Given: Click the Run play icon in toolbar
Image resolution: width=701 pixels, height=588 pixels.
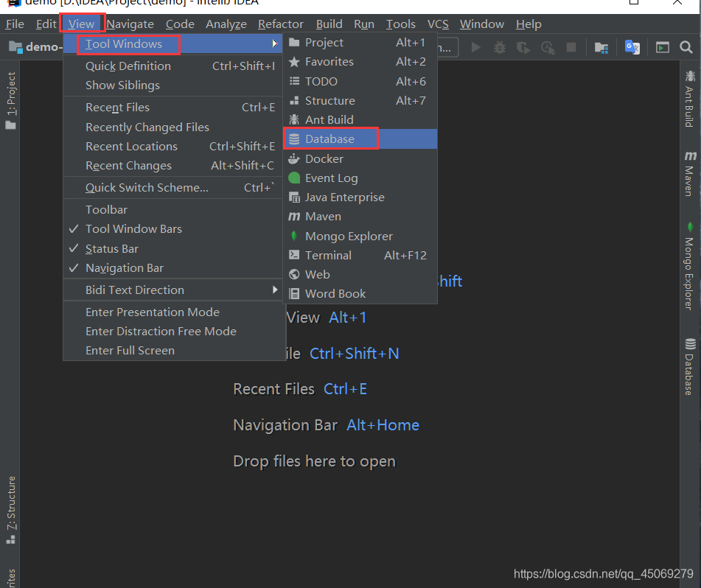Looking at the screenshot, I should 476,47.
